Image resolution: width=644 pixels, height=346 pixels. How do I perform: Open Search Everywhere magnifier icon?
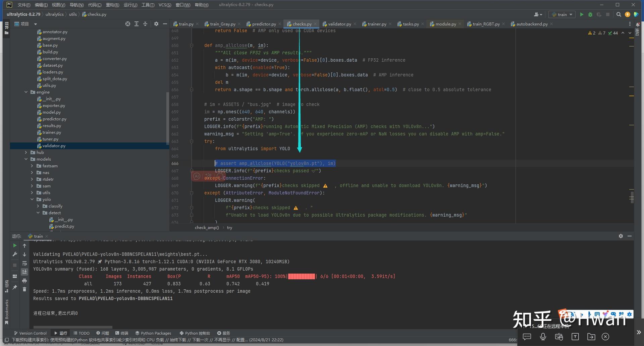click(619, 14)
